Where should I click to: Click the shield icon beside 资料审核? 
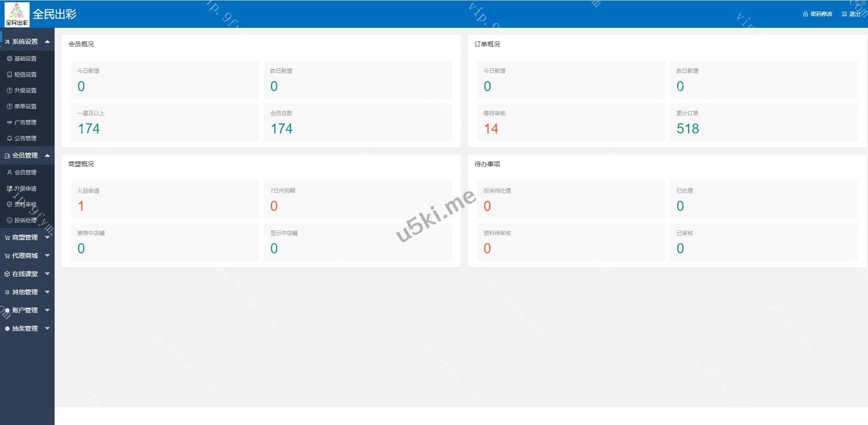[10, 205]
